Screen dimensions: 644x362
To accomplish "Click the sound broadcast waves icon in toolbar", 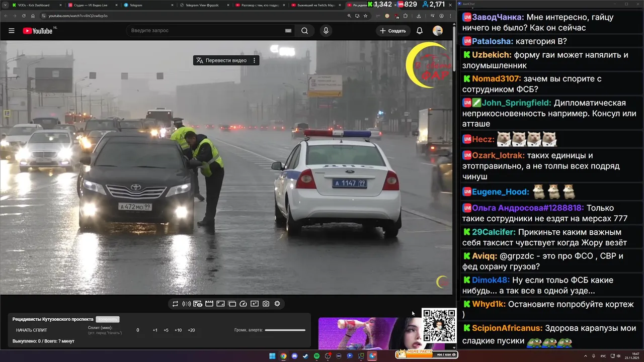I will pos(186,304).
